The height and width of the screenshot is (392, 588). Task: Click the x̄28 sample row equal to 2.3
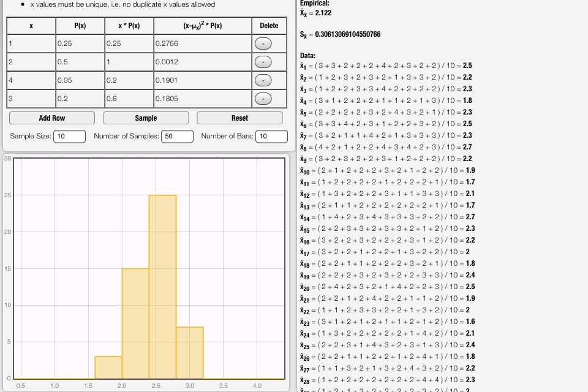387,380
